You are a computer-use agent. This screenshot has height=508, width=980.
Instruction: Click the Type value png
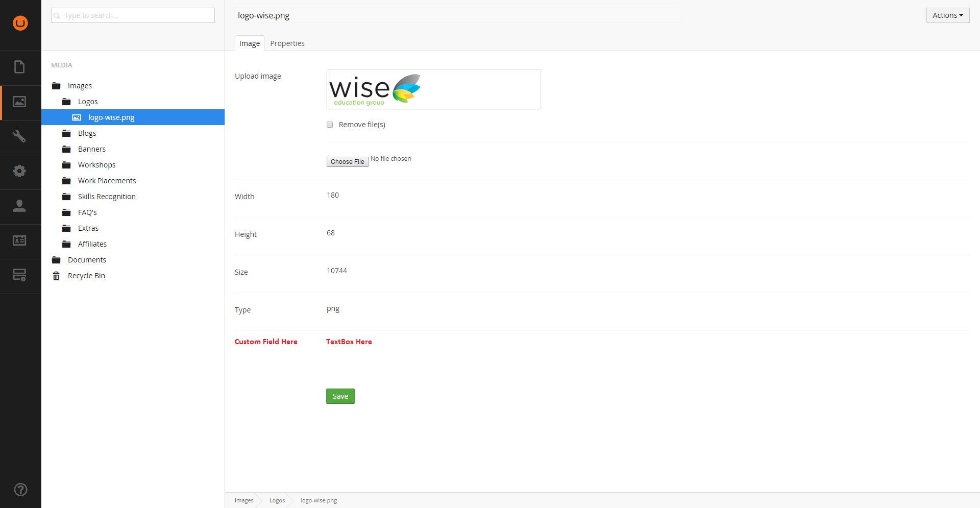click(x=333, y=309)
